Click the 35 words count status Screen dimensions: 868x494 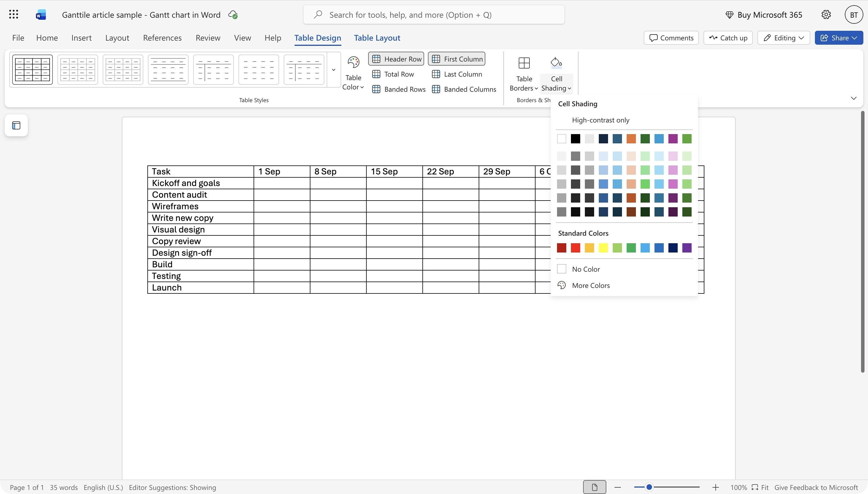[64, 487]
